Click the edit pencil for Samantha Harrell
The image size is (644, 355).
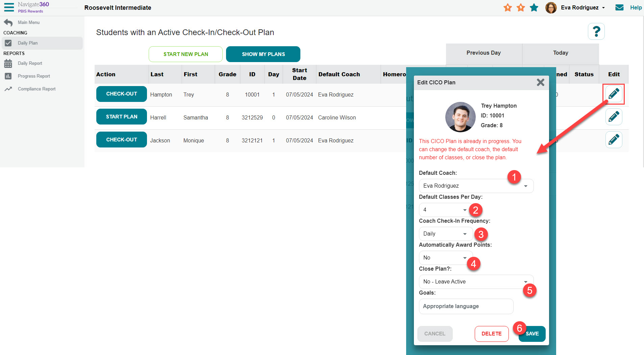tap(613, 117)
